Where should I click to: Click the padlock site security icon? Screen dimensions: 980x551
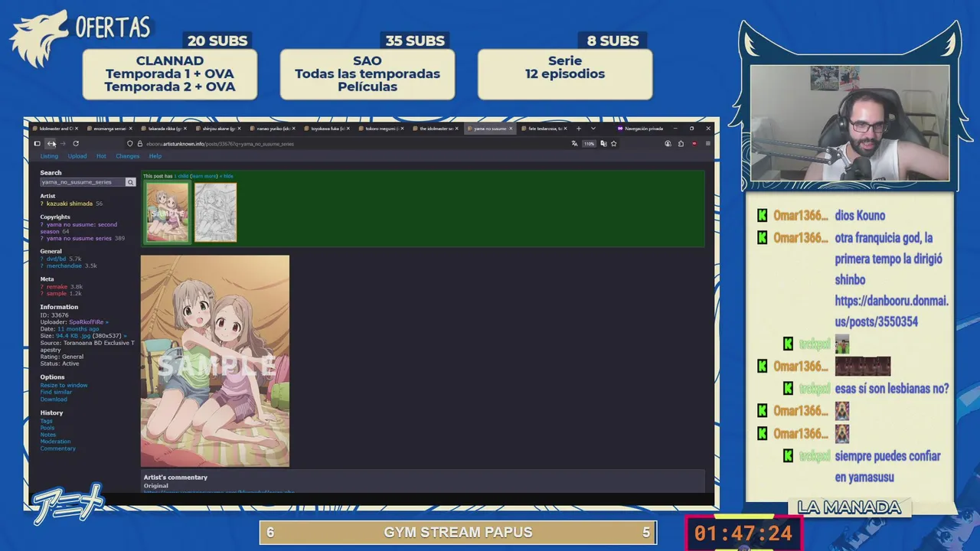tap(139, 144)
